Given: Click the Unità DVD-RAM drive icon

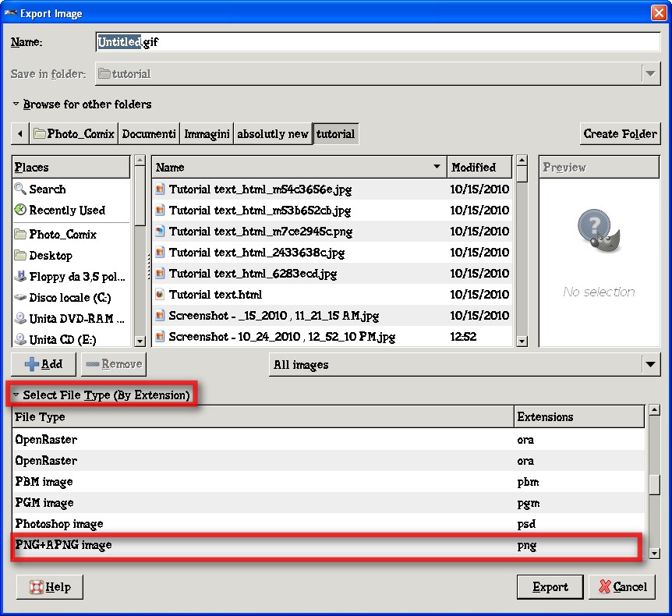Looking at the screenshot, I should [x=20, y=318].
